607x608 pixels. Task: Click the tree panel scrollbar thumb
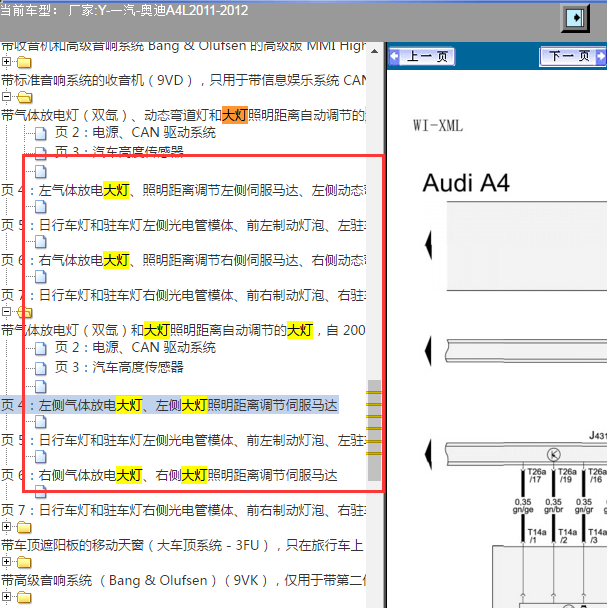pos(374,430)
